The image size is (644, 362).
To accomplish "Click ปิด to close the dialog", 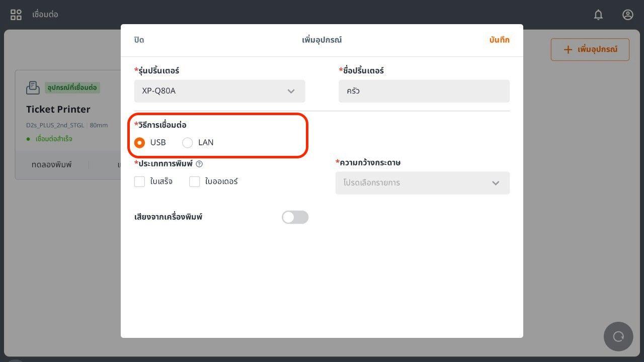I will [x=139, y=40].
